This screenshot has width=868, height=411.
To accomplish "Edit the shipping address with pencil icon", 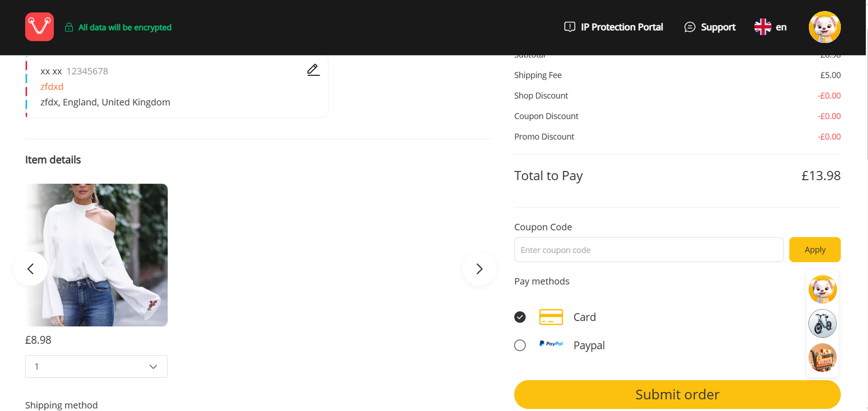I will point(313,70).
